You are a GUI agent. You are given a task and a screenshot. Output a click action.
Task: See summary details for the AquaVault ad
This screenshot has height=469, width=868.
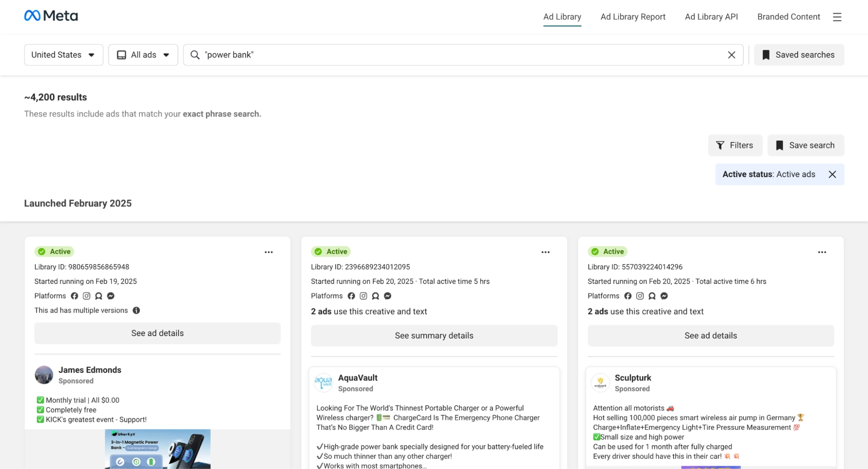pos(434,336)
